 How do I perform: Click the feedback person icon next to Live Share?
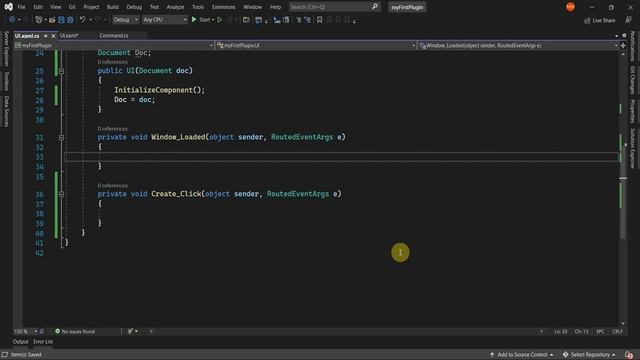point(628,20)
